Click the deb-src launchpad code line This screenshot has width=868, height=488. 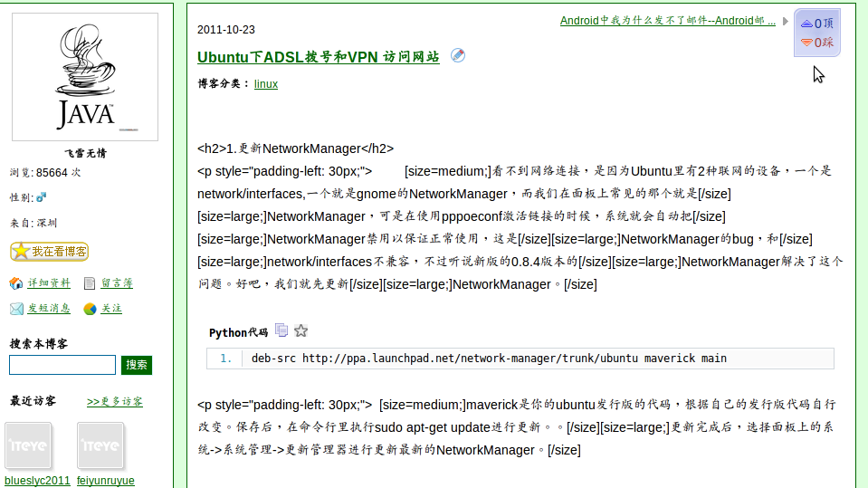coord(489,359)
